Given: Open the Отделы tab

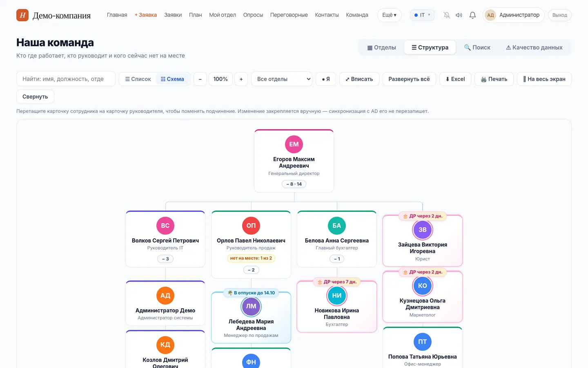Looking at the screenshot, I should point(382,47).
